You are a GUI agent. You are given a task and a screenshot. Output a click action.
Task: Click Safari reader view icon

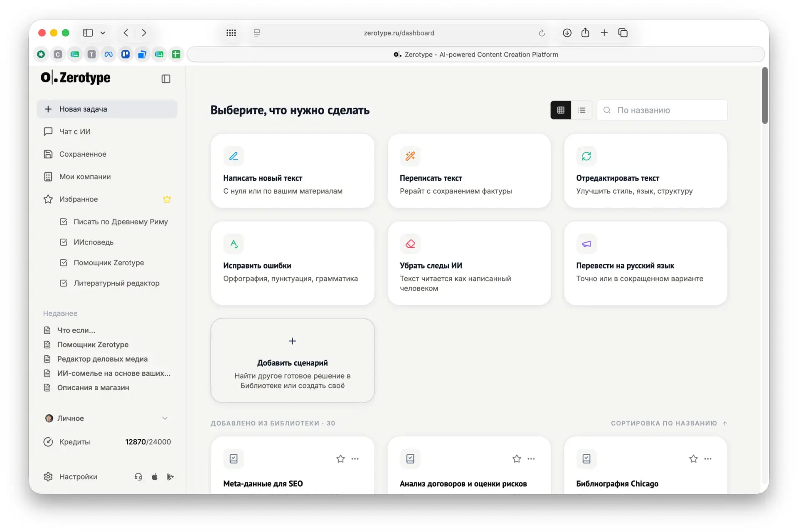[257, 33]
